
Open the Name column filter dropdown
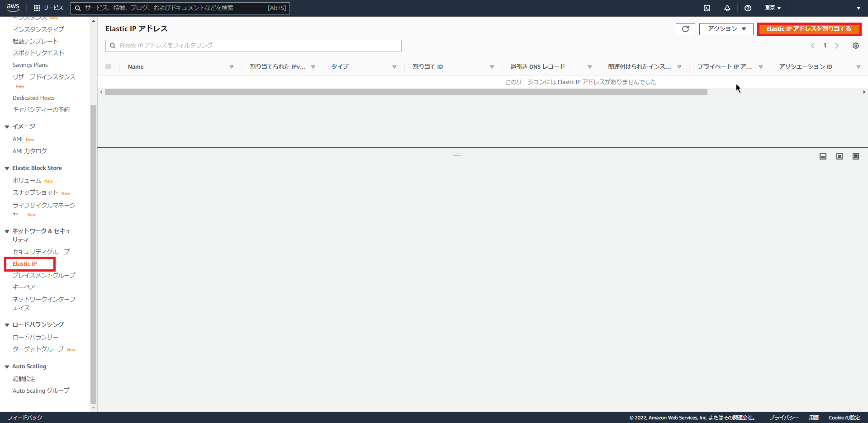[x=232, y=66]
